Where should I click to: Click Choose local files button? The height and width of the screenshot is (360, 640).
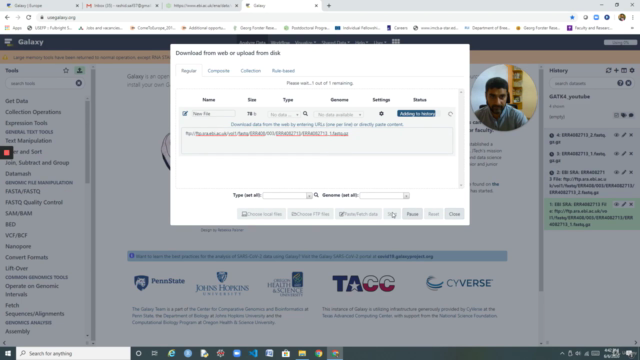(x=262, y=214)
